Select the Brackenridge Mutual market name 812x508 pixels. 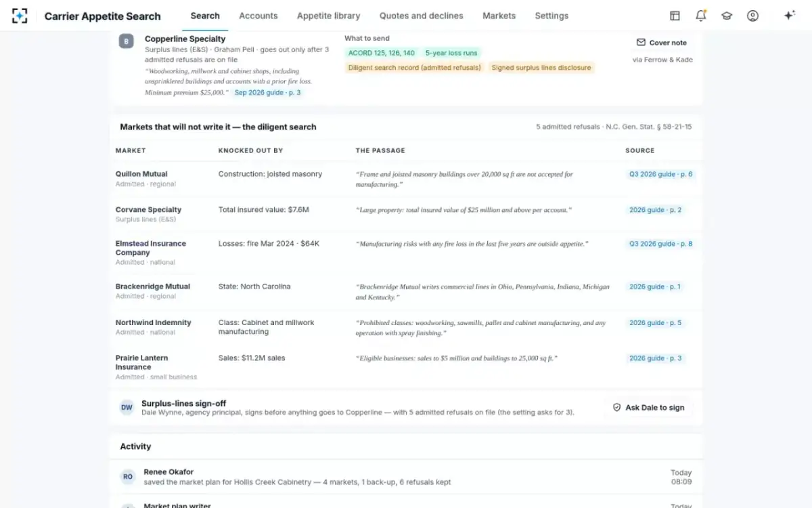click(x=153, y=287)
